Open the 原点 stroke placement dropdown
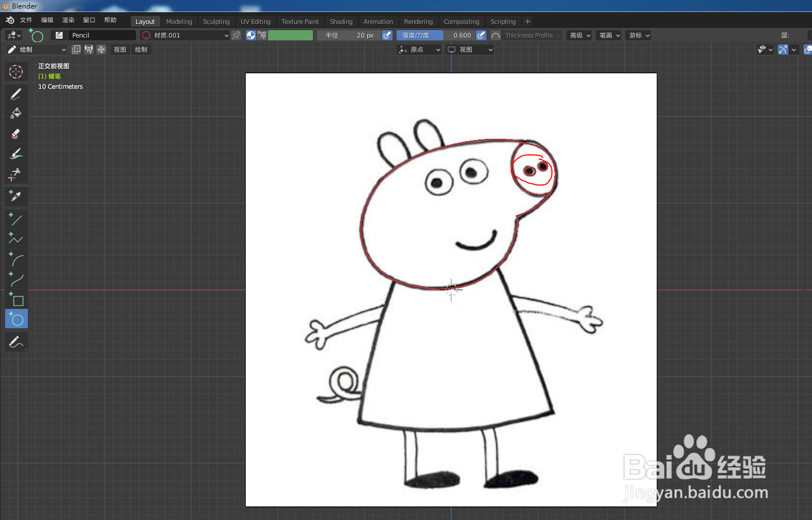The image size is (812, 520). [x=419, y=49]
